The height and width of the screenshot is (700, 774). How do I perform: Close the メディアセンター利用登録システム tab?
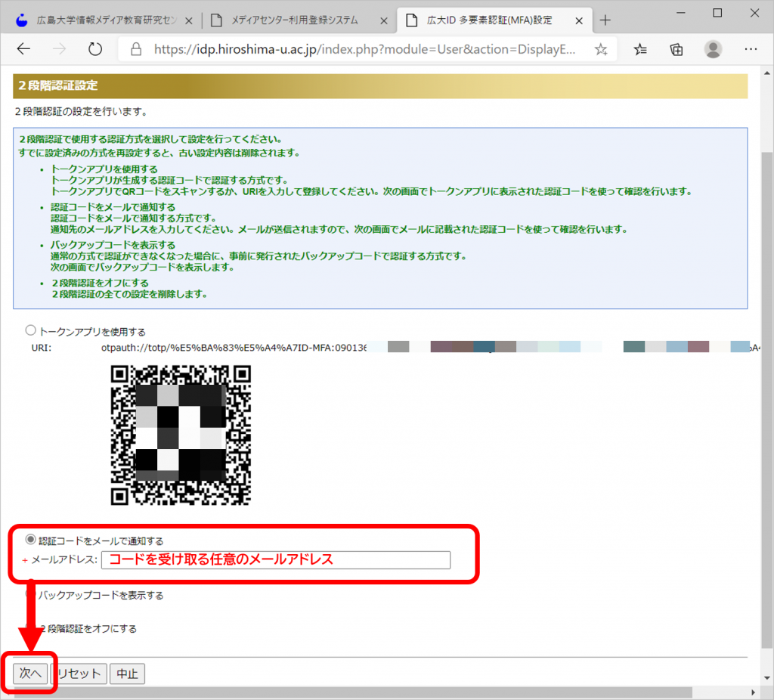[383, 20]
